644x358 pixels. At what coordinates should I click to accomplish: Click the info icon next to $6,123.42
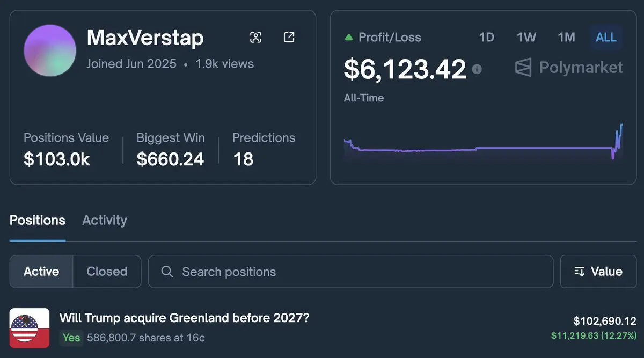[x=478, y=69]
